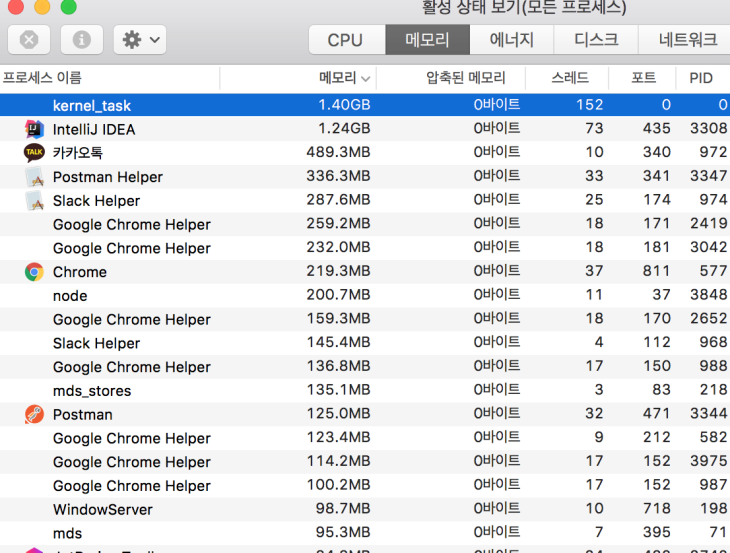Click the Chrome browser icon
This screenshot has height=553, width=730.
[x=34, y=272]
